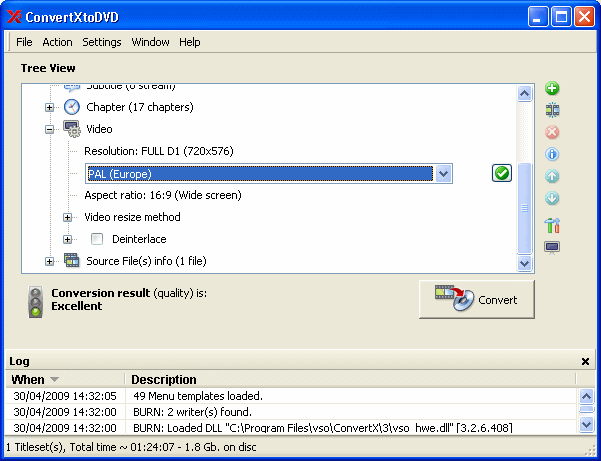
Task: Click the log scroll up arrow
Action: pos(586,396)
